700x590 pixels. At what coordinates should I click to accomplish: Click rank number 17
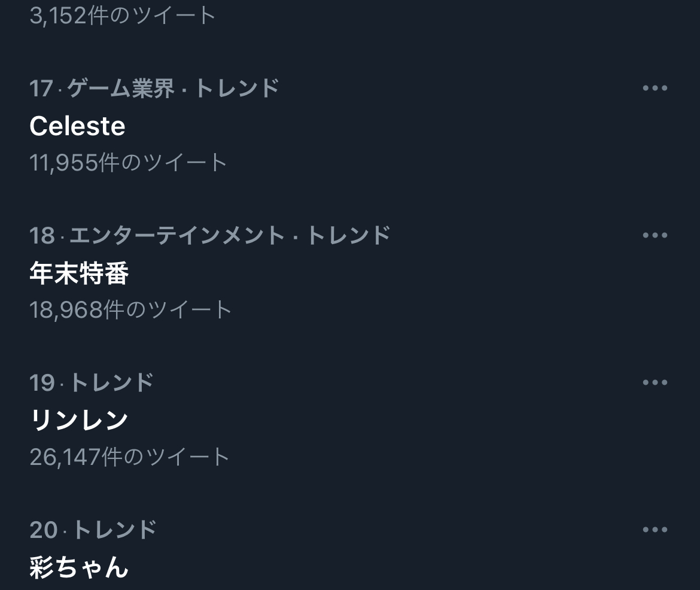(x=41, y=88)
